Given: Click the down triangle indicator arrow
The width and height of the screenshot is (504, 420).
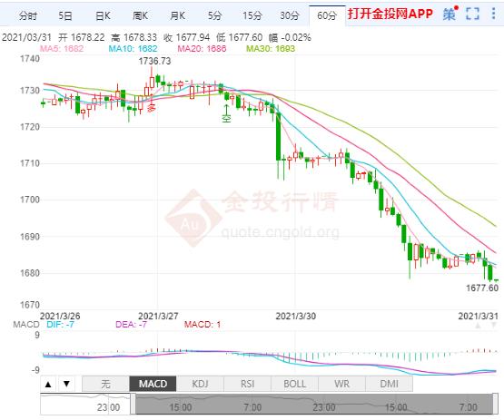Looking at the screenshot, I should click(67, 384).
